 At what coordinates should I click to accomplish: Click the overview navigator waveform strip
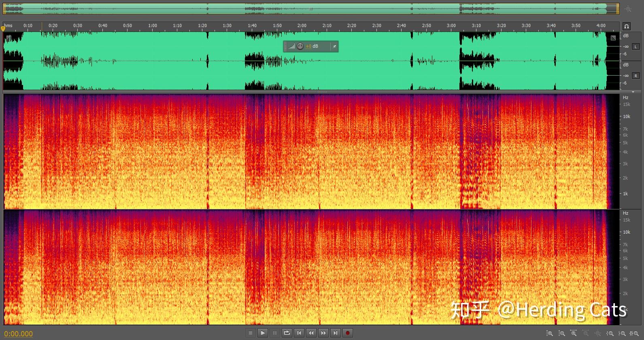311,8
